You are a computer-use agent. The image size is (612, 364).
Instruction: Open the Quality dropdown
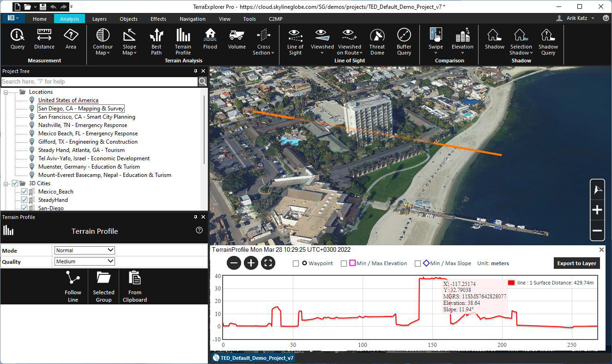85,261
